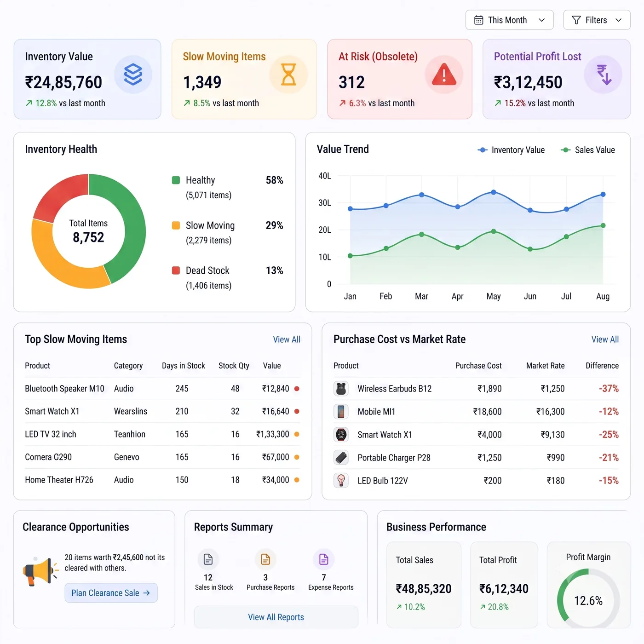Select the LED TV 32 inch row name
The width and height of the screenshot is (644, 644).
(x=51, y=434)
